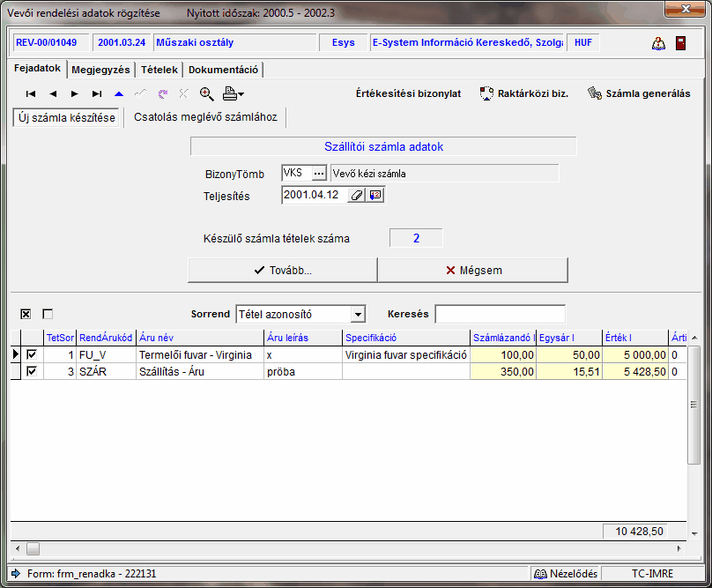Image resolution: width=712 pixels, height=588 pixels.
Task: Click the REV-00/01049 order number field
Action: tap(50, 42)
